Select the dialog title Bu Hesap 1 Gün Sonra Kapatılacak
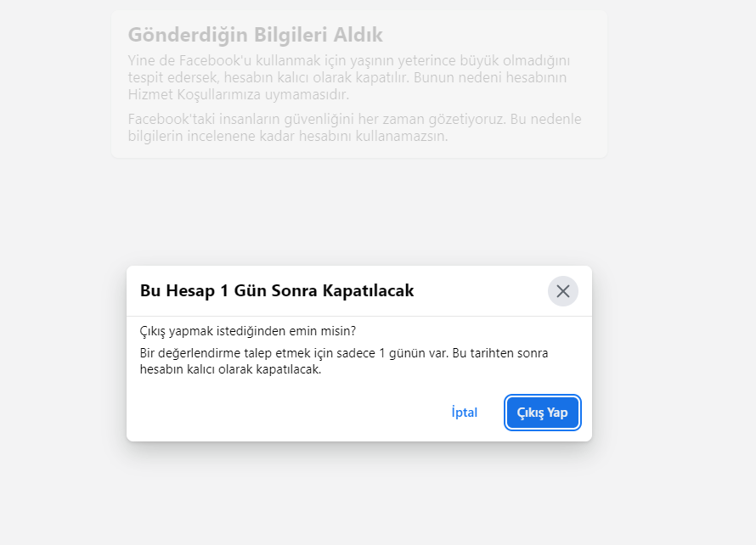The width and height of the screenshot is (756, 545). coord(277,290)
